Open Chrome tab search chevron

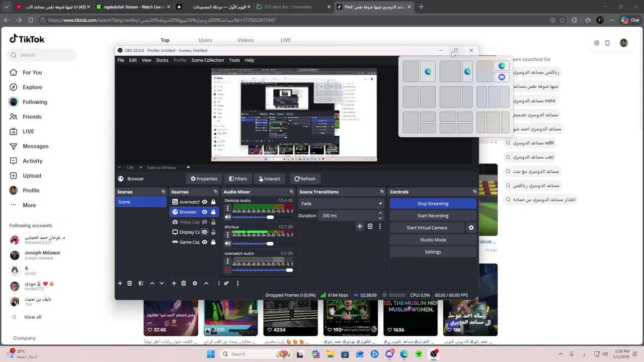[x=6, y=7]
